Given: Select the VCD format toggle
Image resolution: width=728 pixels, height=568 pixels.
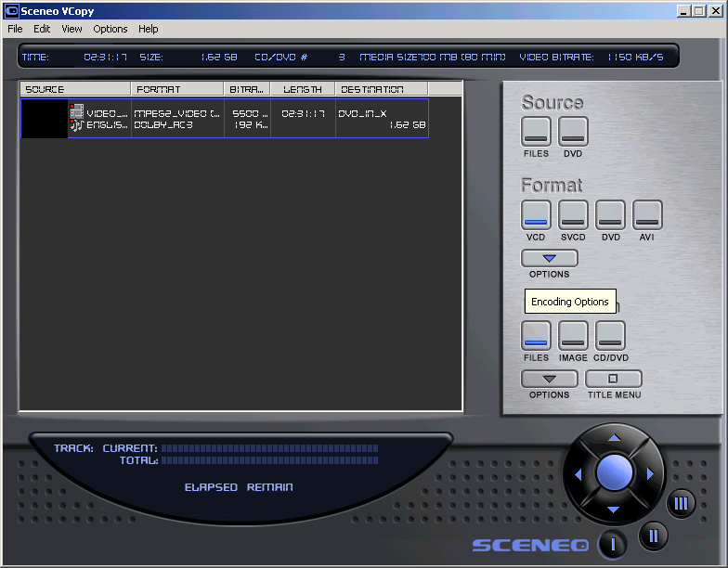Looking at the screenshot, I should coord(536,215).
